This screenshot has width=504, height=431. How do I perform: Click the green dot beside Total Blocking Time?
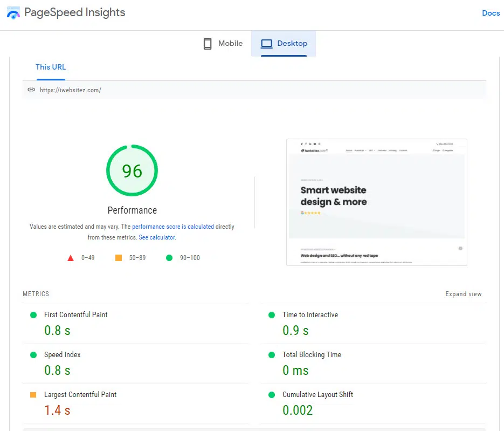[x=271, y=354]
